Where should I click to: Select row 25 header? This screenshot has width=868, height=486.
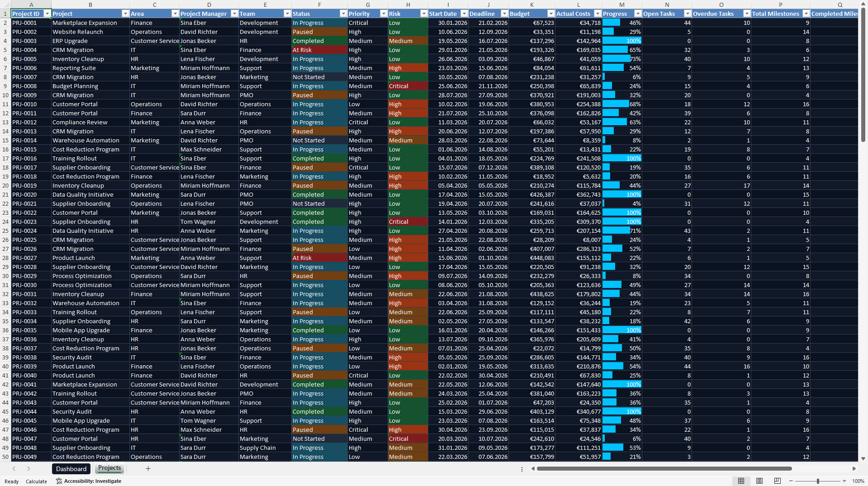click(x=5, y=231)
